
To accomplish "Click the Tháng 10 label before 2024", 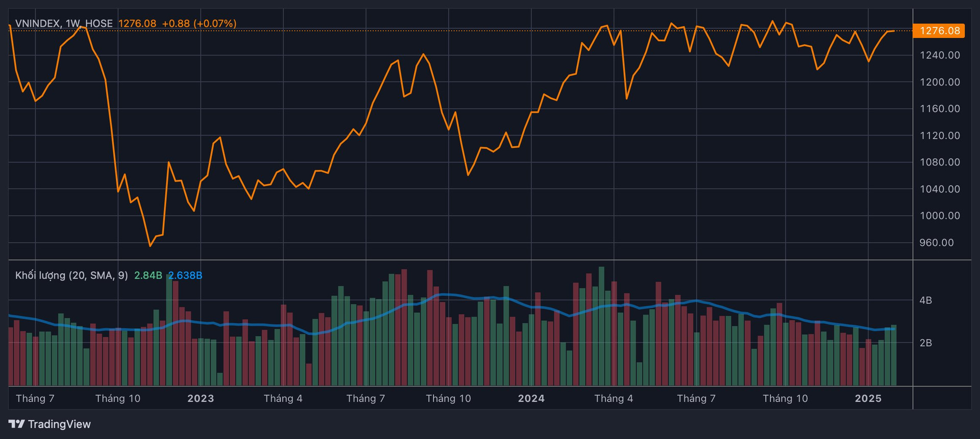I will tap(449, 399).
